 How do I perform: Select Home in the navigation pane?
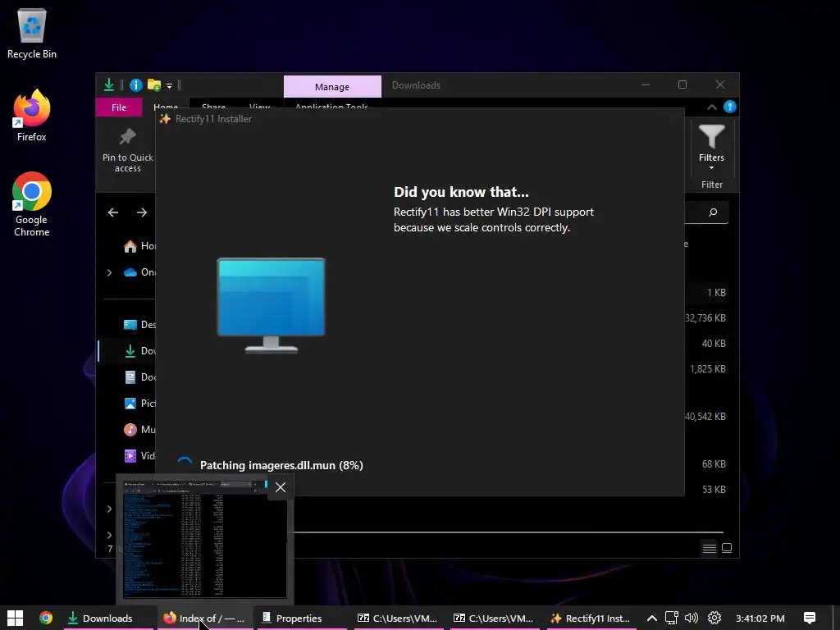click(139, 246)
